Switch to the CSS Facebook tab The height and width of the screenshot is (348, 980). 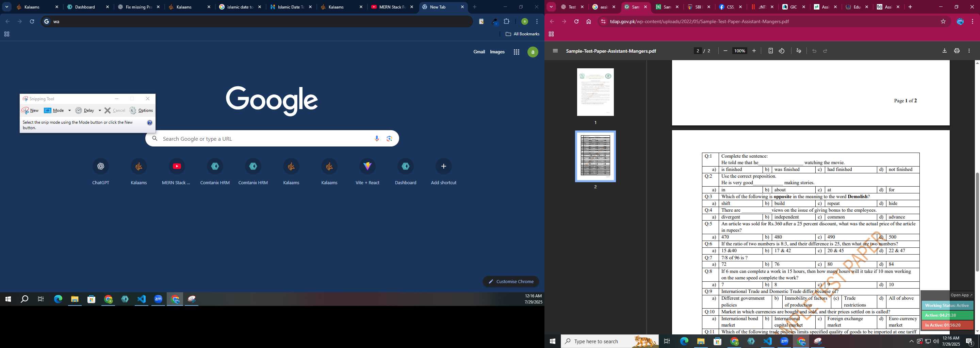(730, 7)
